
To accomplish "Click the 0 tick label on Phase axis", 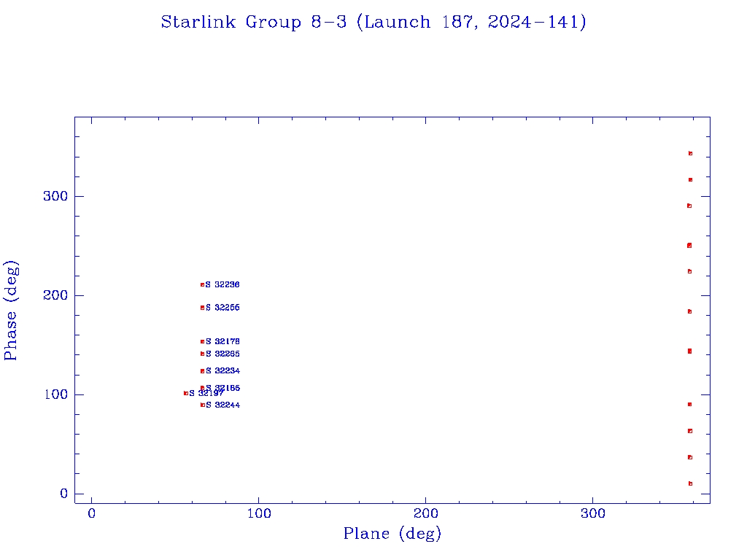I will point(64,494).
